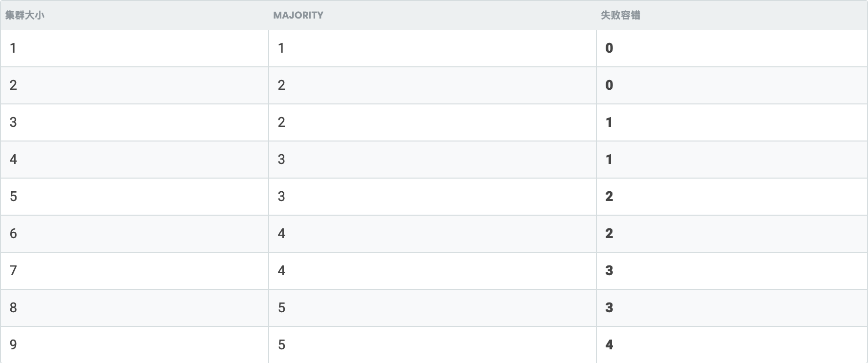Click the bold 失败容错 value for cluster size 3

click(609, 122)
